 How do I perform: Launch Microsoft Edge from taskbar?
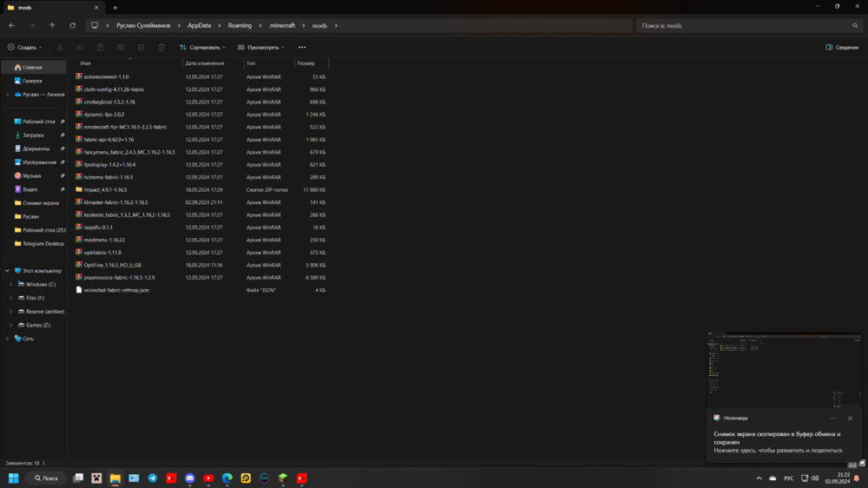227,478
